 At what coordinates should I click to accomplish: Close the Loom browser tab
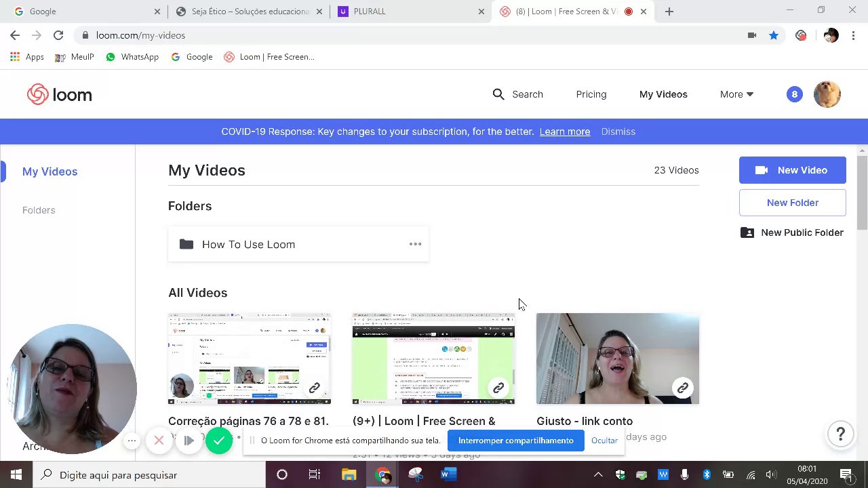coord(644,12)
